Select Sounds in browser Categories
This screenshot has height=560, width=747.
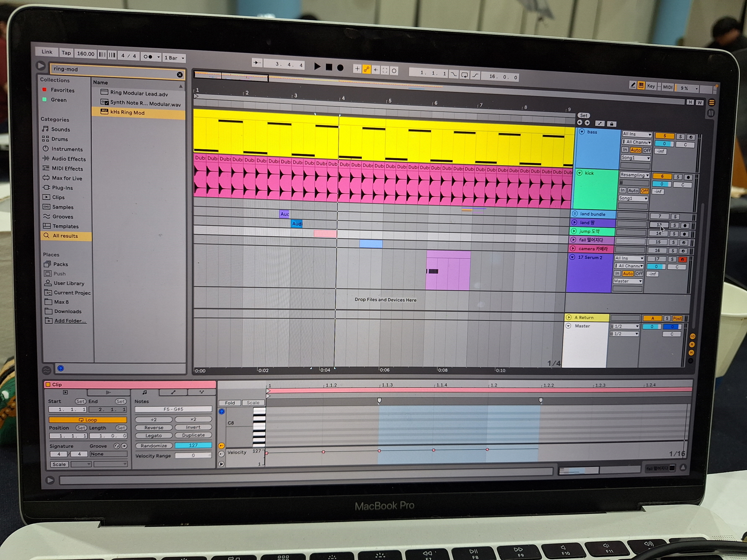coord(60,129)
